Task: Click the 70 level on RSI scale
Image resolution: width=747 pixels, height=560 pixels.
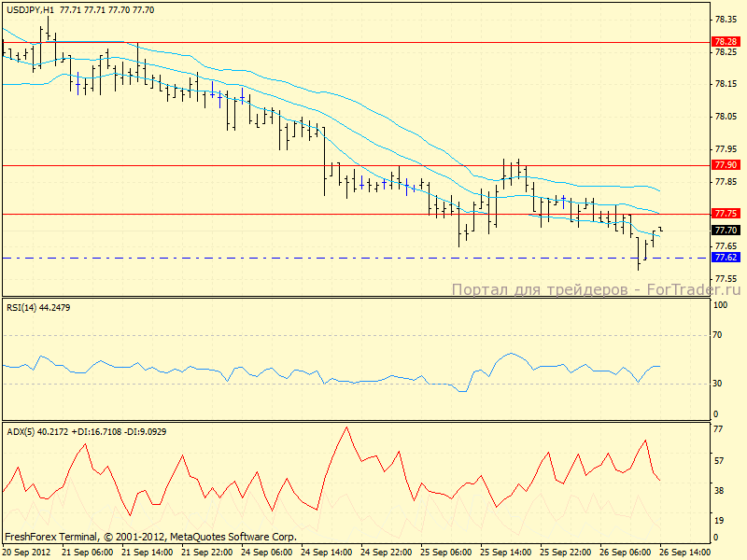Action: click(x=720, y=334)
